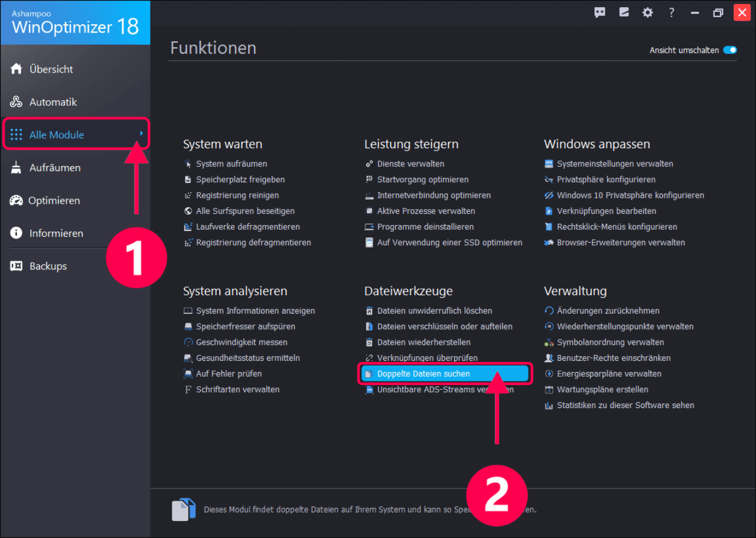The width and height of the screenshot is (756, 538).
Task: Click Internetverbindung optimieren icon
Action: coord(369,195)
